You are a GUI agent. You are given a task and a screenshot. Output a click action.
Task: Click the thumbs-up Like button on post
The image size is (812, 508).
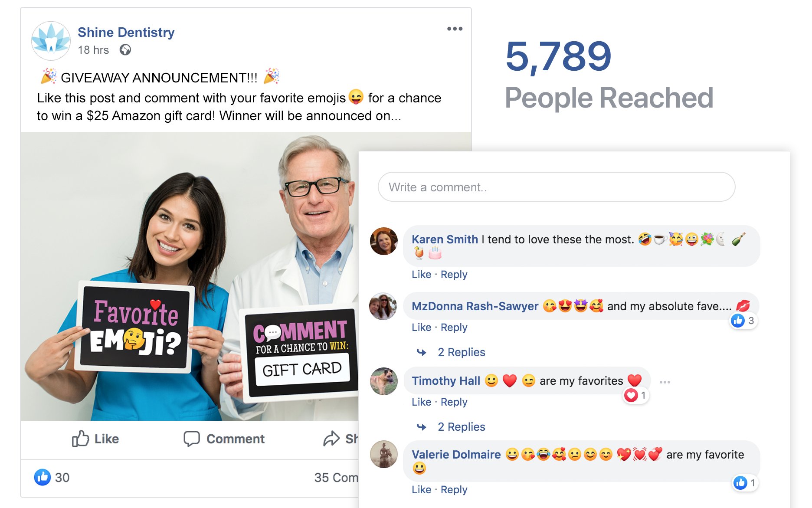coord(95,439)
